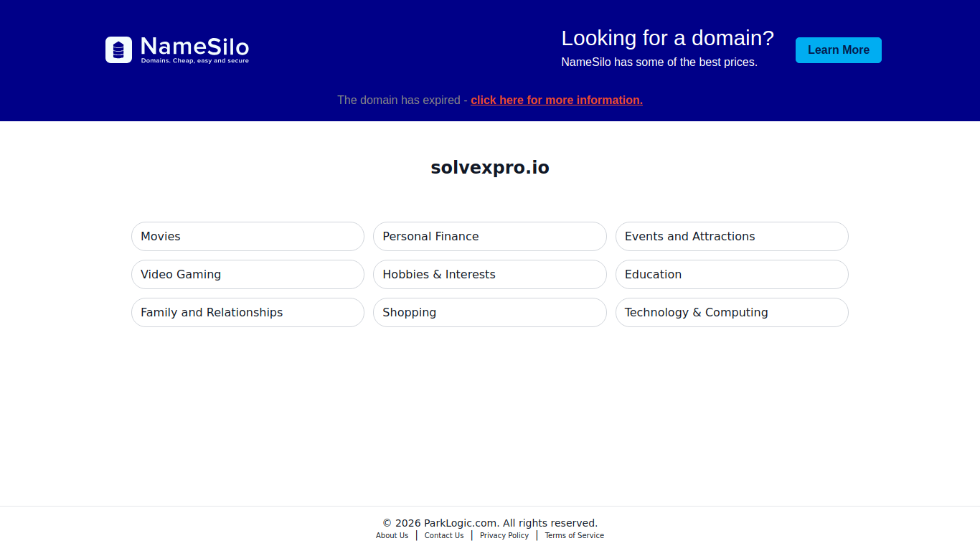980x551 pixels.
Task: View the Terms of Service link
Action: point(574,535)
